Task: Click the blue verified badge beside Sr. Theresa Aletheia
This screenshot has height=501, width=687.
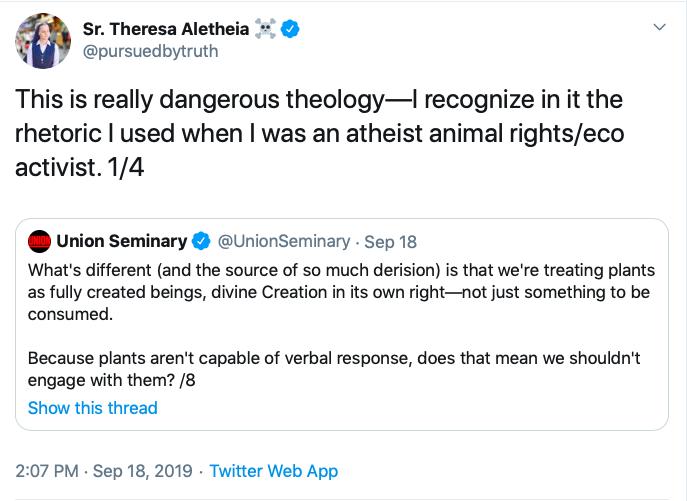Action: click(x=291, y=29)
